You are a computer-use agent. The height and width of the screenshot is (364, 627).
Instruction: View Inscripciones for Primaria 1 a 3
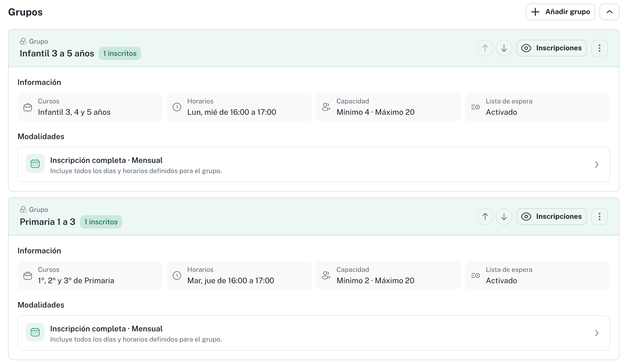point(552,217)
